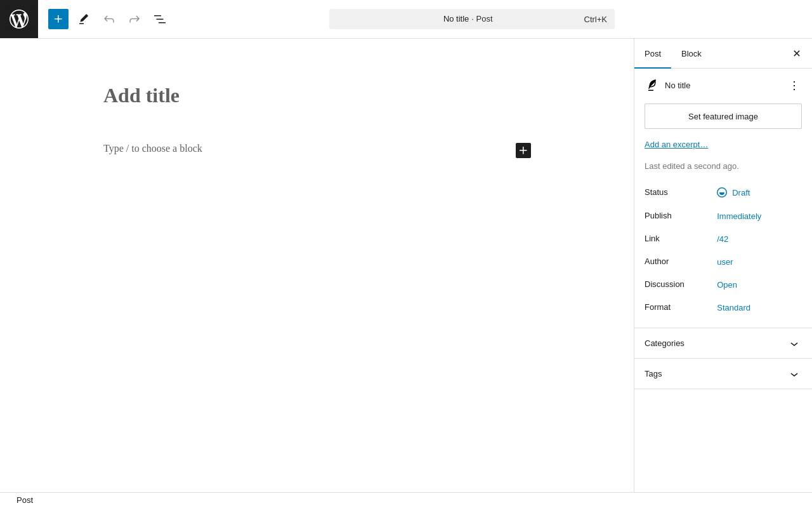Change publish date Immediately
This screenshot has width=812, height=508.
point(739,216)
